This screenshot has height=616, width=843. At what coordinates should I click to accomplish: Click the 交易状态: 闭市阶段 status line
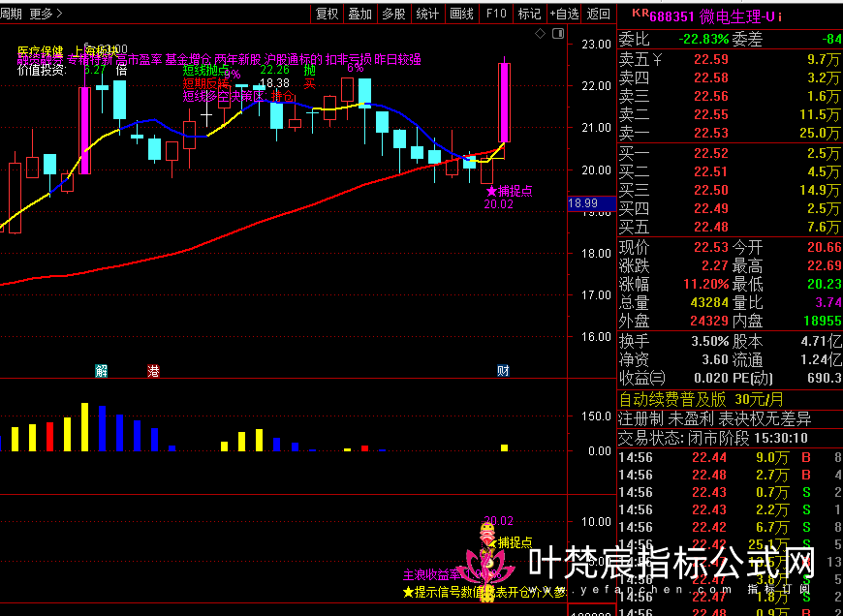click(x=713, y=438)
